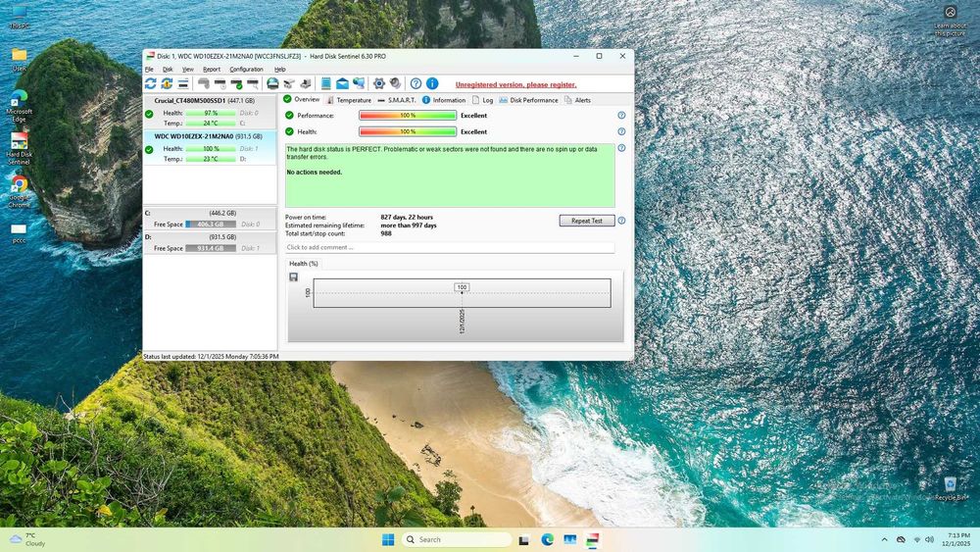Screen dimensions: 980x552
Task: Open the Disk menu
Action: tap(168, 70)
